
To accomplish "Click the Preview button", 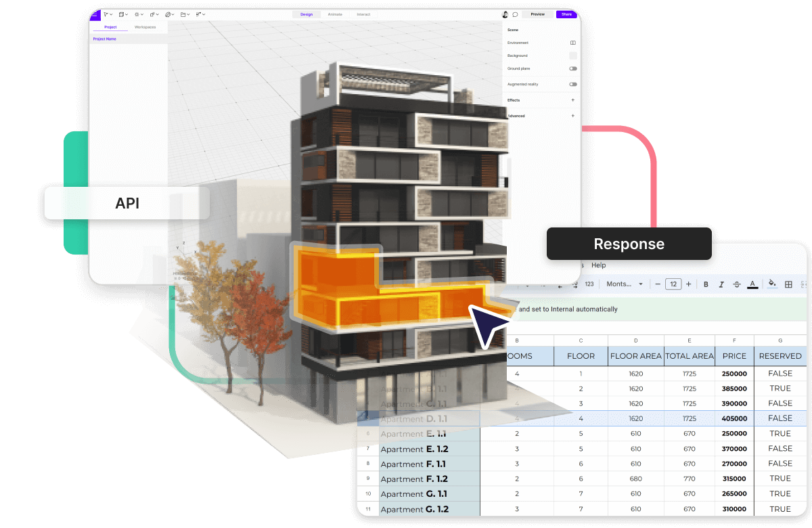I will click(537, 14).
